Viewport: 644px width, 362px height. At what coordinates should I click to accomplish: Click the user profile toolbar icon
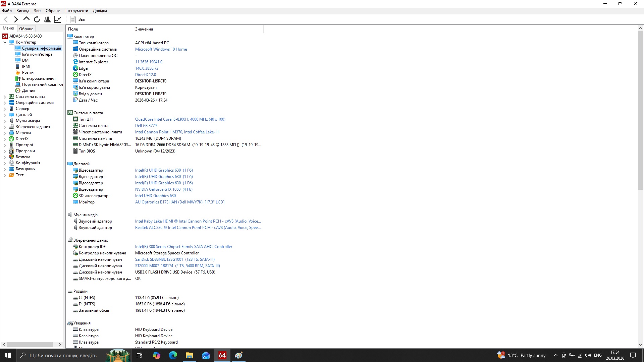tap(47, 19)
